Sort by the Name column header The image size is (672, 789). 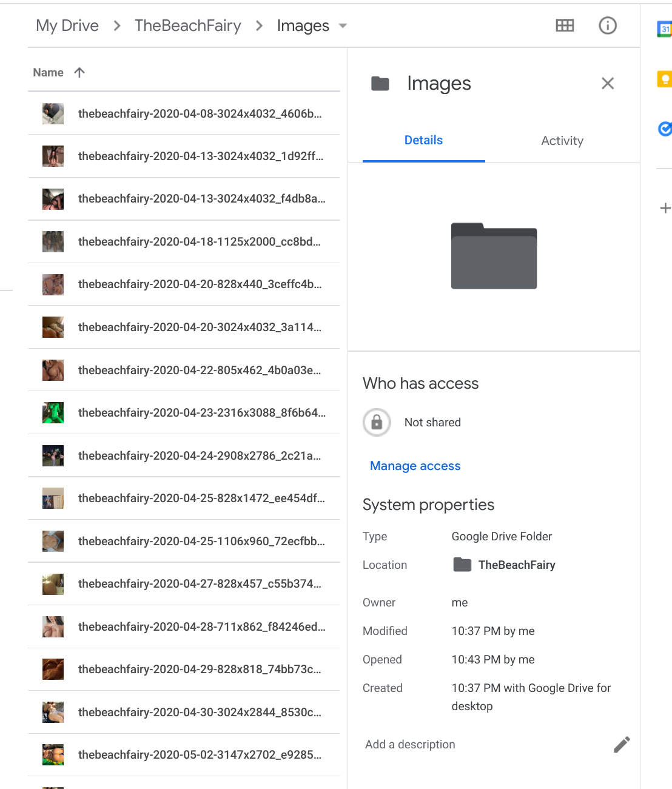[x=48, y=72]
